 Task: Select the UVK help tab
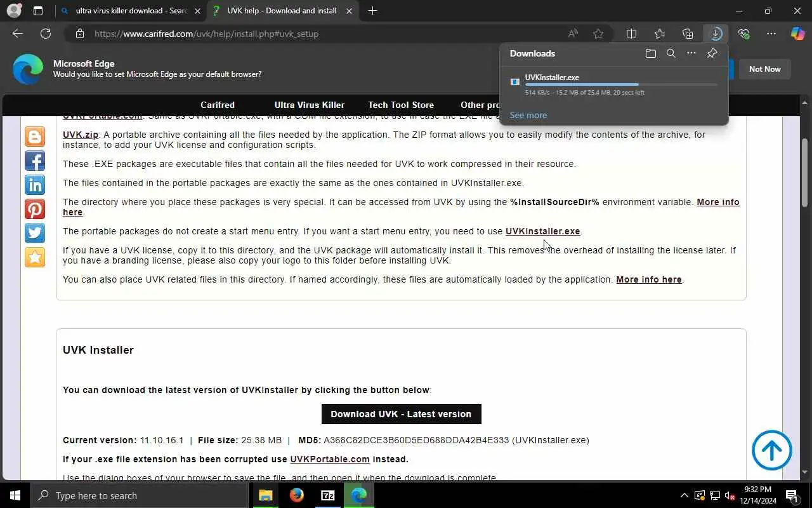(282, 11)
